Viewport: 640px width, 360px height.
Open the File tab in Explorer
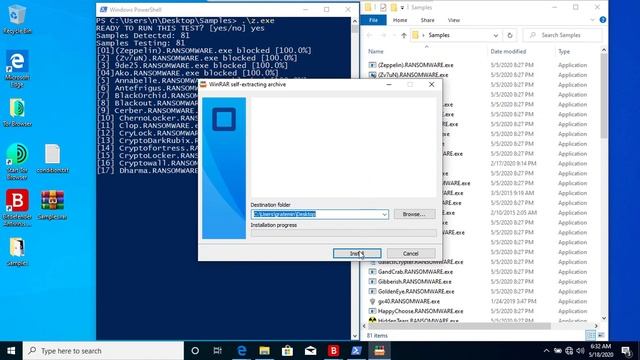point(373,20)
